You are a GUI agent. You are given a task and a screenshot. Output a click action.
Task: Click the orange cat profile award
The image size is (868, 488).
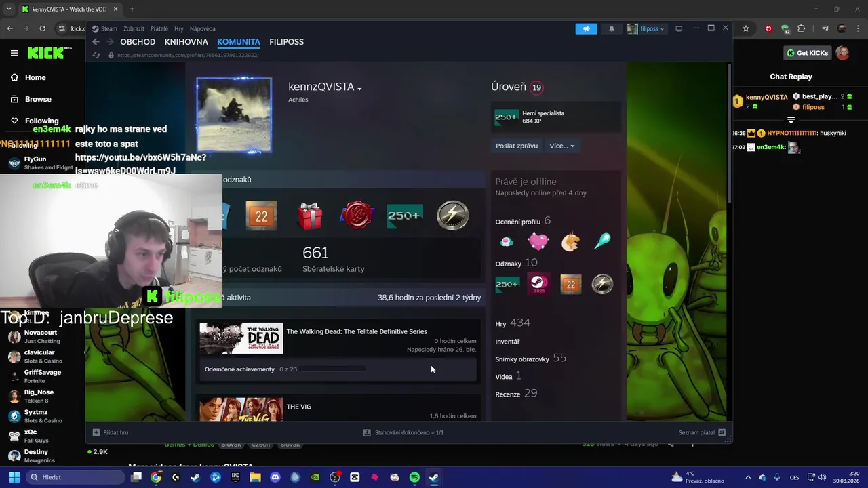pos(570,242)
